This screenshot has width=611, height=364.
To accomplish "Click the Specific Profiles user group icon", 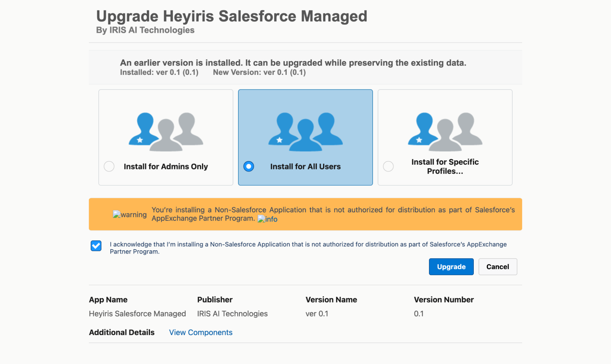I will pos(445,132).
